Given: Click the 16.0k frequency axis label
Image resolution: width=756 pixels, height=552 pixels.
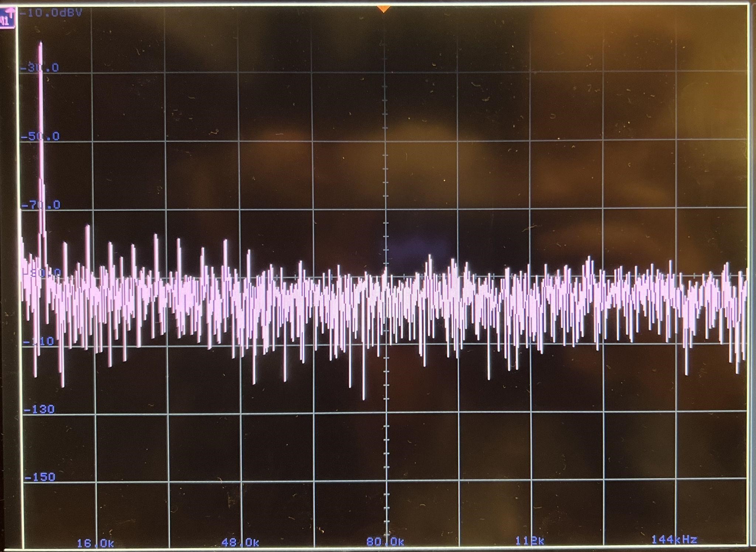Looking at the screenshot, I should click(95, 543).
